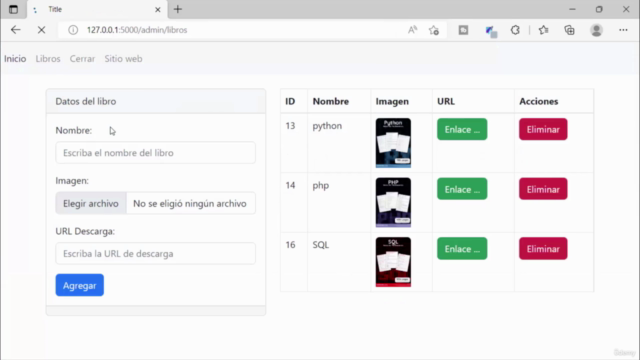Open the tab actions menu icon
The width and height of the screenshot is (640, 360).
[13, 9]
